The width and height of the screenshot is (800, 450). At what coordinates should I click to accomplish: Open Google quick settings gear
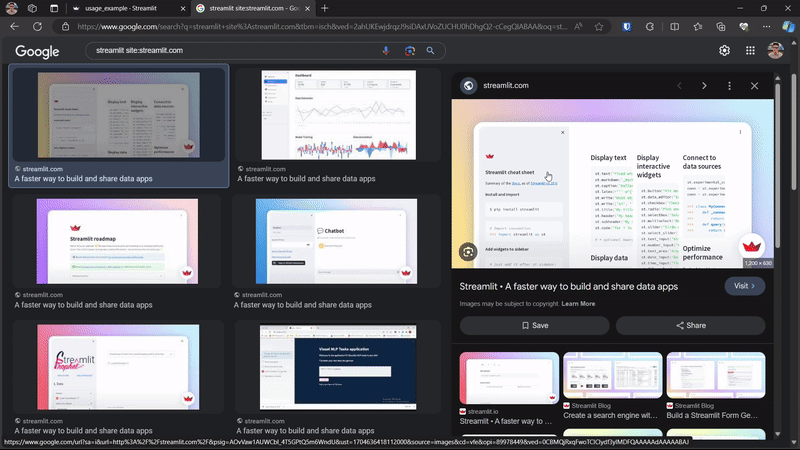click(x=724, y=50)
